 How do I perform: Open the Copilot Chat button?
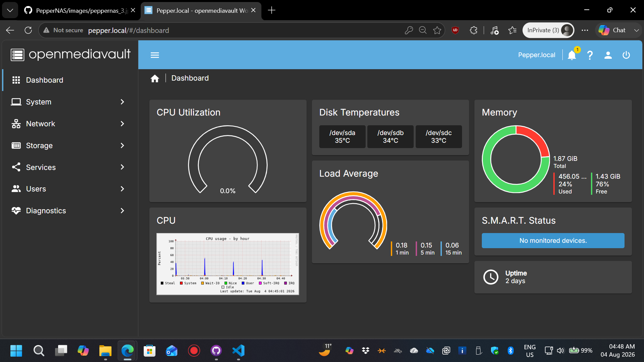click(612, 30)
